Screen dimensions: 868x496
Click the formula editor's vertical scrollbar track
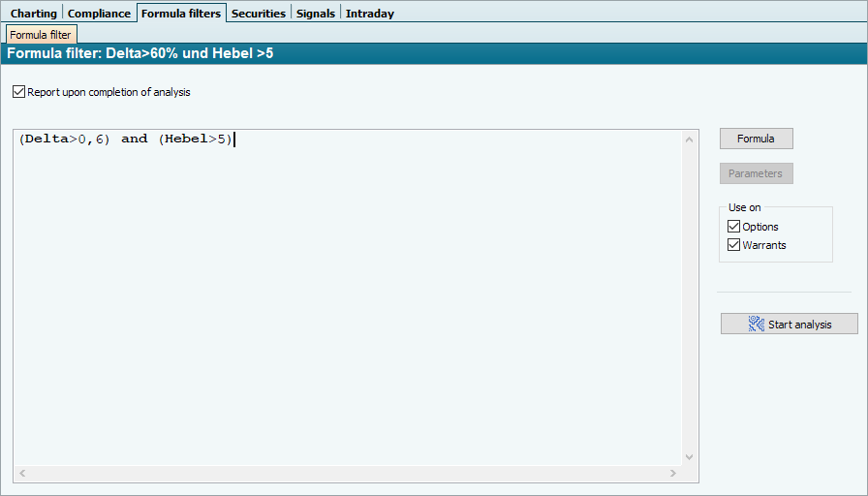pos(690,291)
